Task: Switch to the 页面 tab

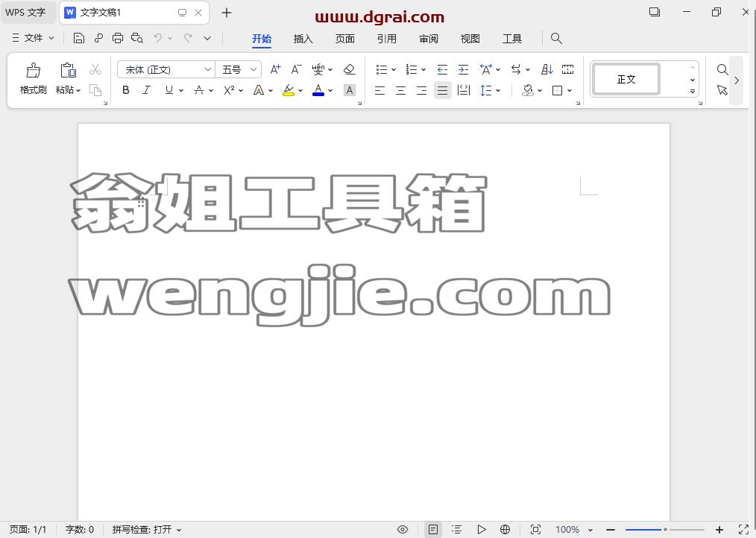Action: (x=345, y=39)
